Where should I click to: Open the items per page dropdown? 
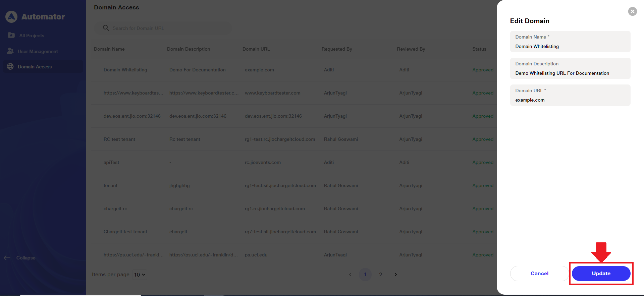140,275
